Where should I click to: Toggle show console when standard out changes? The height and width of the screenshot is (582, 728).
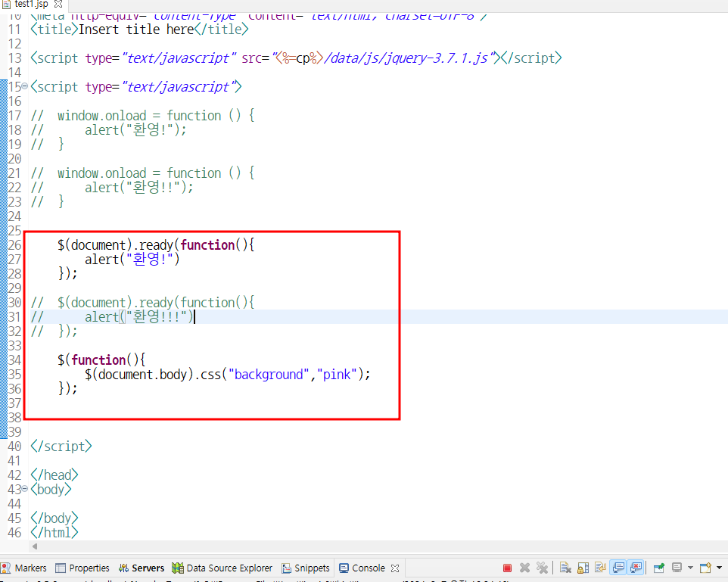pos(618,568)
